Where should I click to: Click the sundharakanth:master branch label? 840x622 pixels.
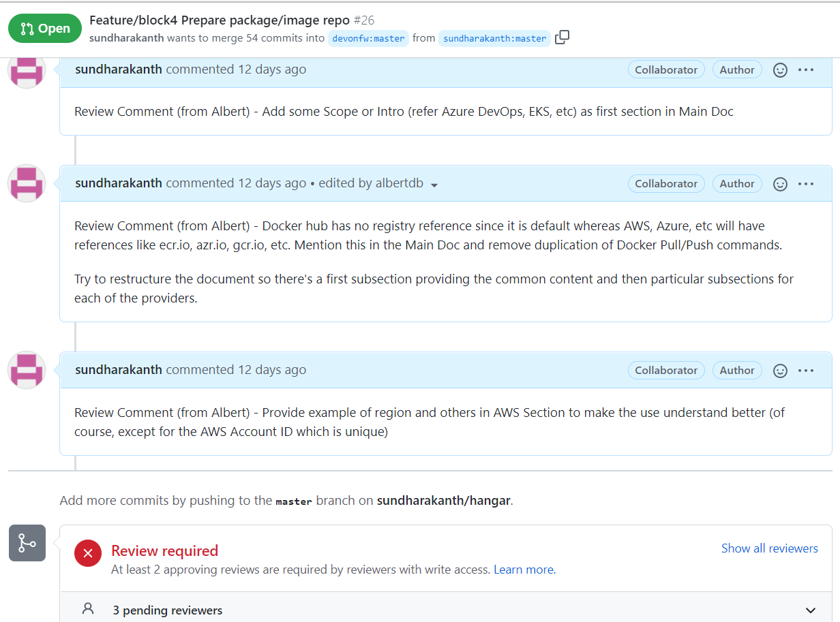(x=494, y=38)
